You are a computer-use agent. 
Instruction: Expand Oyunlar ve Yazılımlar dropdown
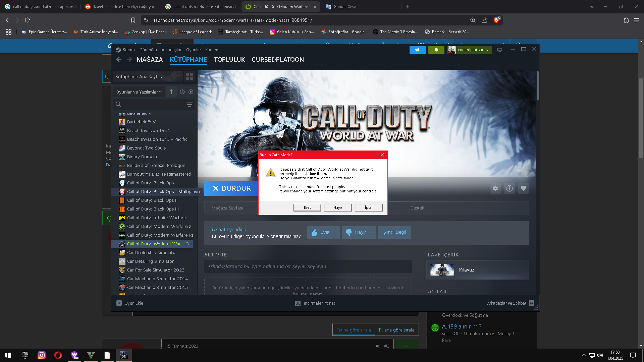click(x=139, y=92)
